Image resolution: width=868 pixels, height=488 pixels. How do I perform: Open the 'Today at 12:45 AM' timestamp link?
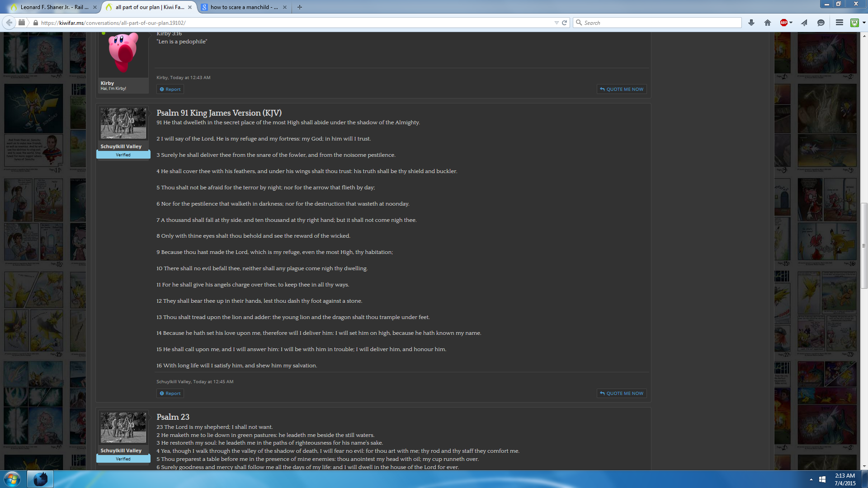tap(213, 382)
